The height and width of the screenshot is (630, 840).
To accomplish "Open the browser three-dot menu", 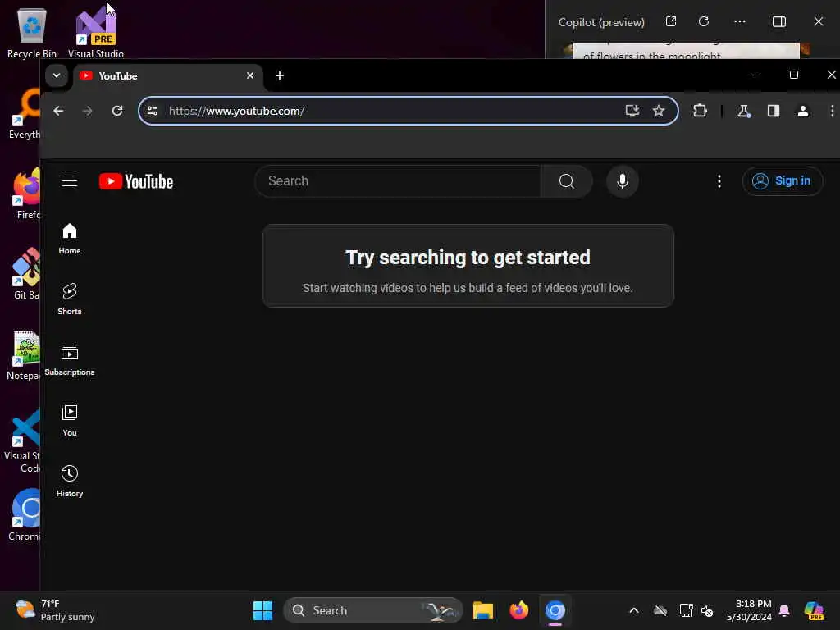I will [x=832, y=111].
